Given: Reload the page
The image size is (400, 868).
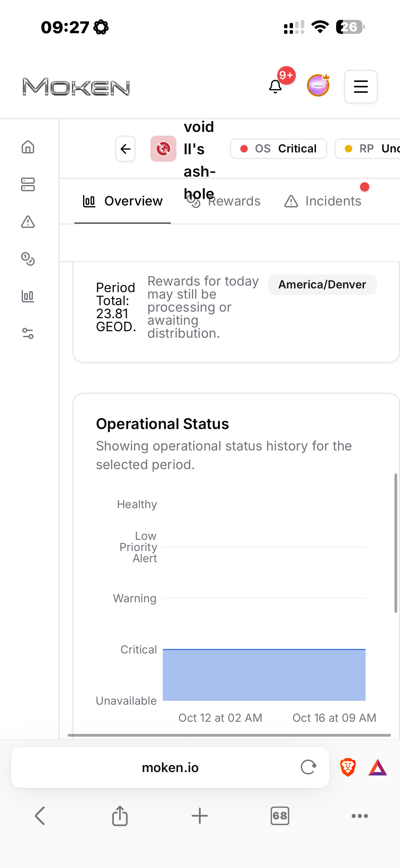Looking at the screenshot, I should coord(308,768).
